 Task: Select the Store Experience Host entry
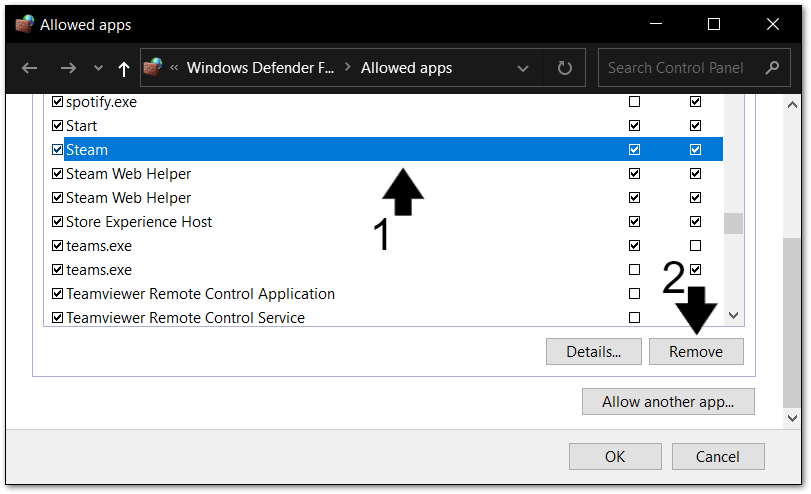pyautogui.click(x=139, y=222)
